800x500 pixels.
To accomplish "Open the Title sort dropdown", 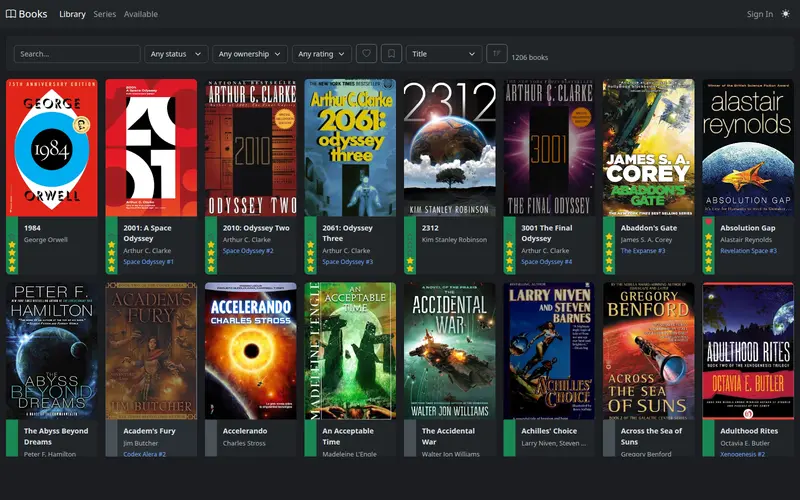I will tap(444, 54).
